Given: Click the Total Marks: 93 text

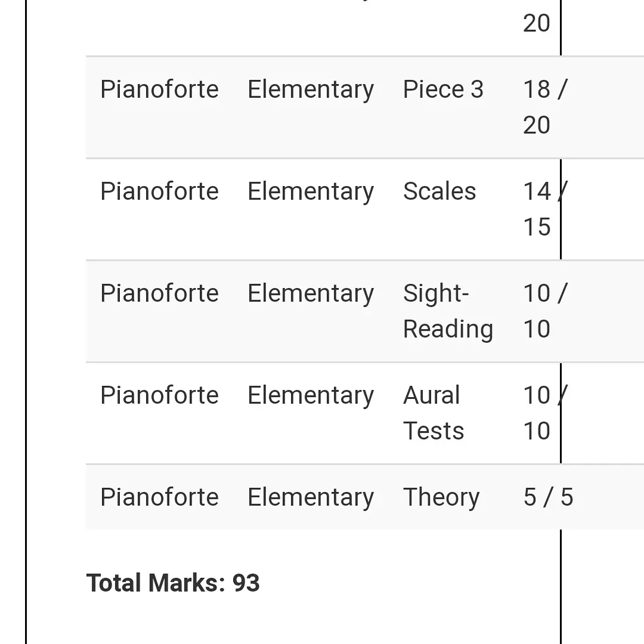Looking at the screenshot, I should (x=173, y=583).
